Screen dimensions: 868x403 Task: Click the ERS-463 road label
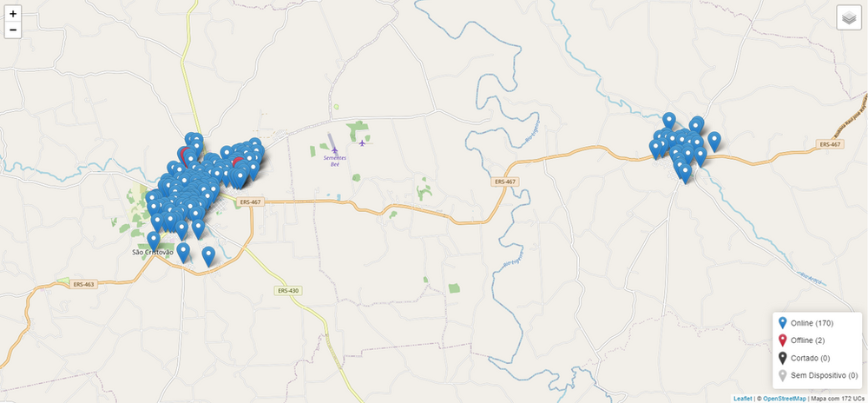click(x=83, y=284)
